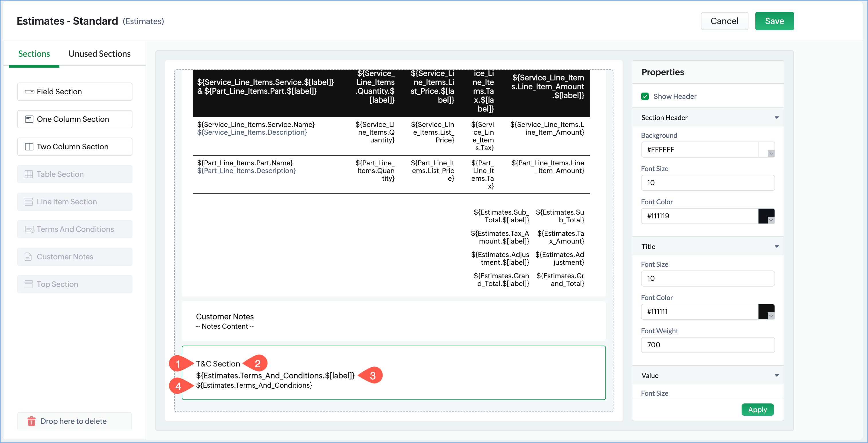
Task: Click the Top Section icon
Action: click(29, 284)
